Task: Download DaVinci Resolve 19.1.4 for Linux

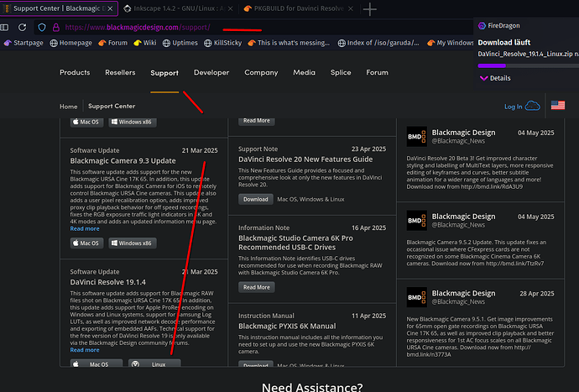Action: coord(154,363)
